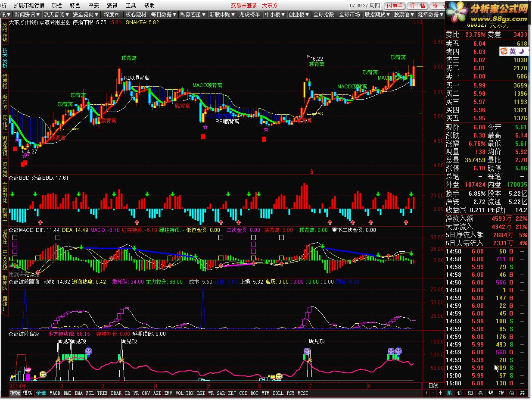This screenshot has height=400, width=532.
Task: Open the 创业板 dropdown
Action: click(299, 14)
